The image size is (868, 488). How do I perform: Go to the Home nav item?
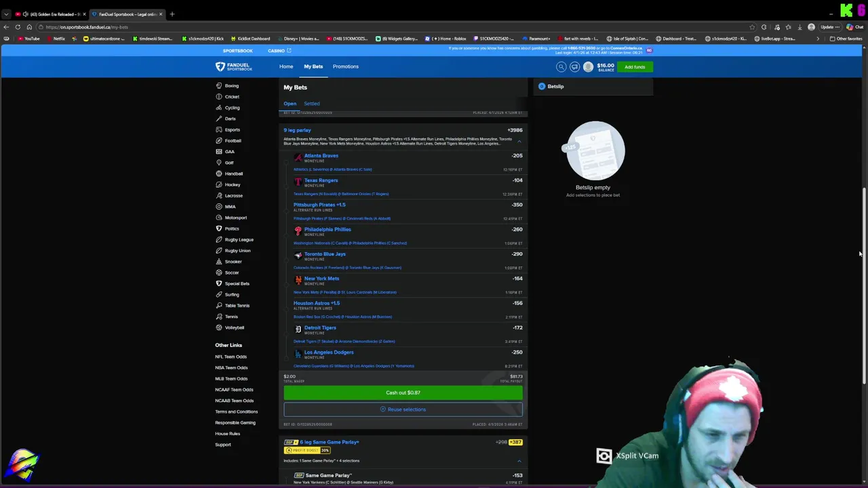286,66
